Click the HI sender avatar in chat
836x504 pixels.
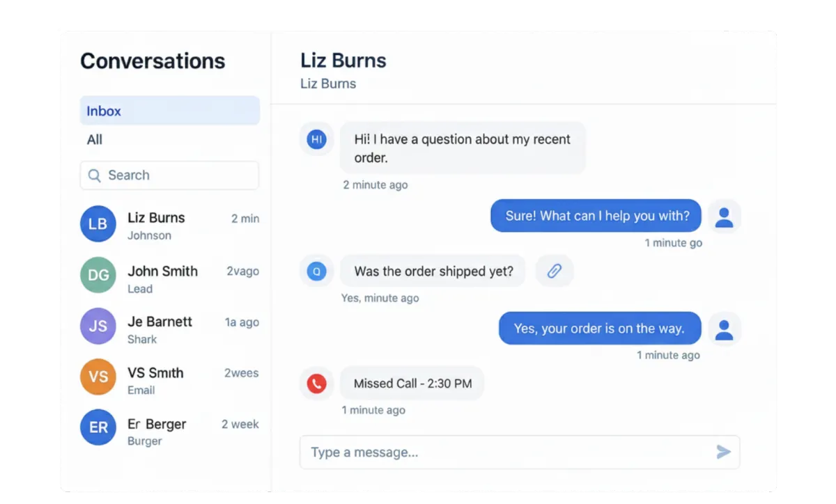point(317,139)
